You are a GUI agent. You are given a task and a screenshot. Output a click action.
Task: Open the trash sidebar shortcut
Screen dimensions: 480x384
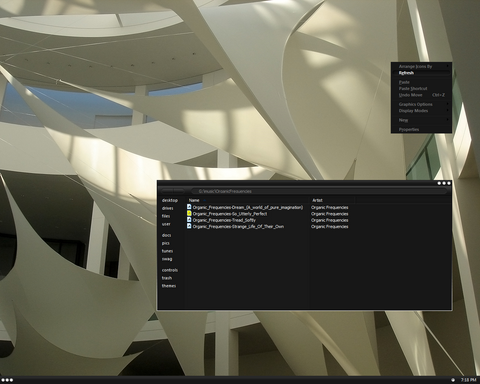point(167,278)
